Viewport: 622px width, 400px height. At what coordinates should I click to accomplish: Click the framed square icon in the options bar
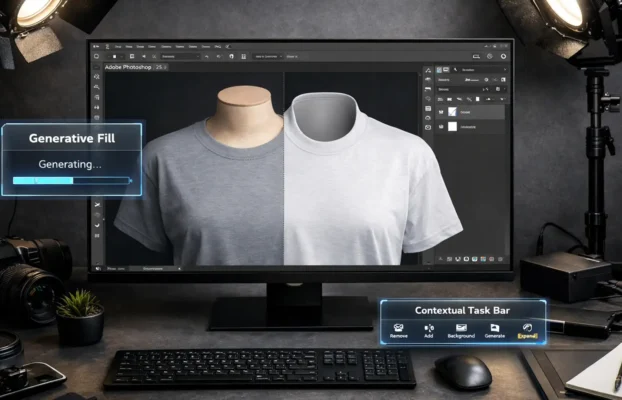(132, 57)
